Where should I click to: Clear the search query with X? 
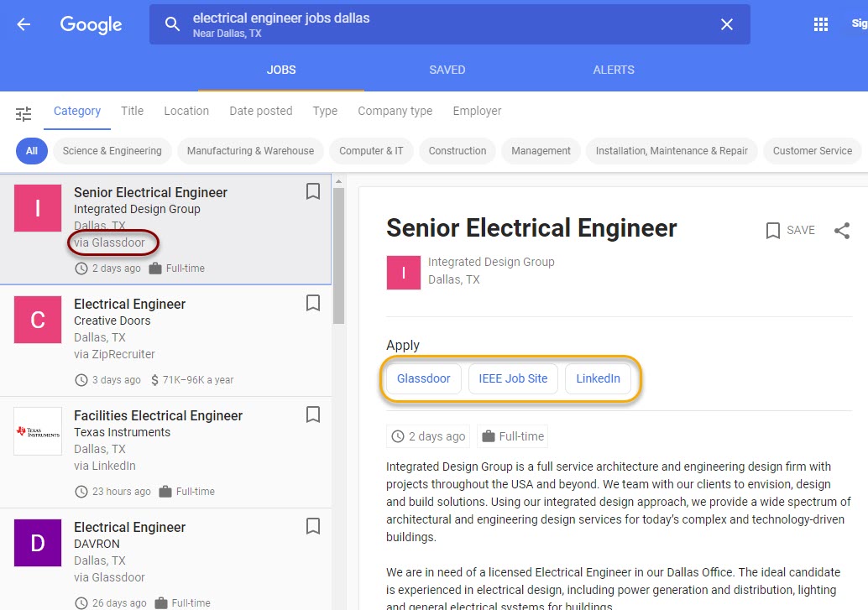pyautogui.click(x=727, y=24)
